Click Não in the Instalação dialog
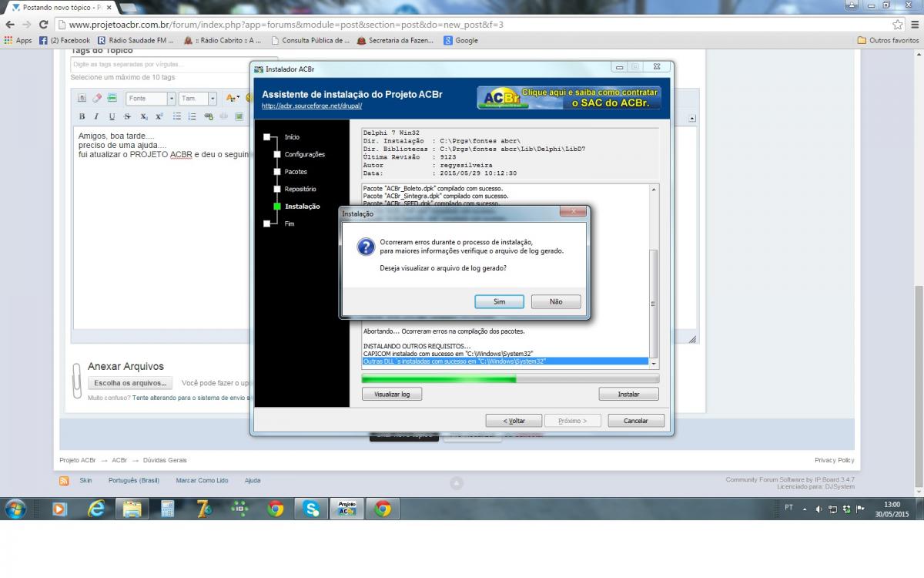The height and width of the screenshot is (578, 924). pyautogui.click(x=556, y=301)
